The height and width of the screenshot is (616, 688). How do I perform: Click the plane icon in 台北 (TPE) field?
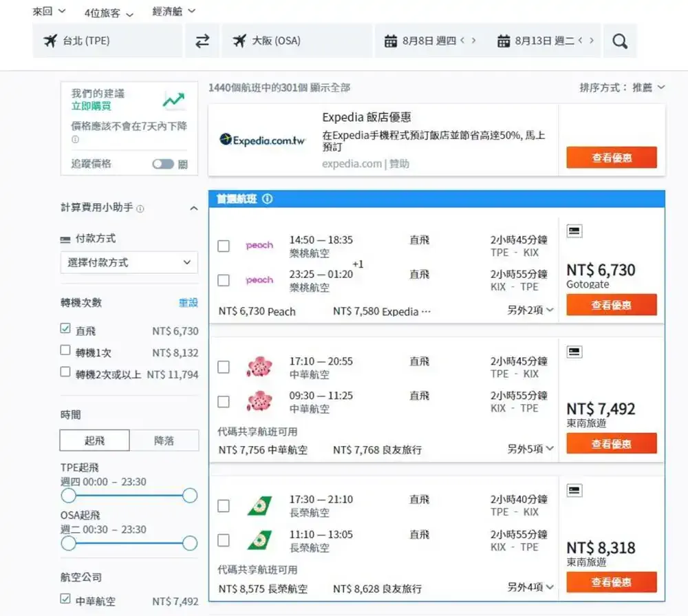[x=50, y=41]
